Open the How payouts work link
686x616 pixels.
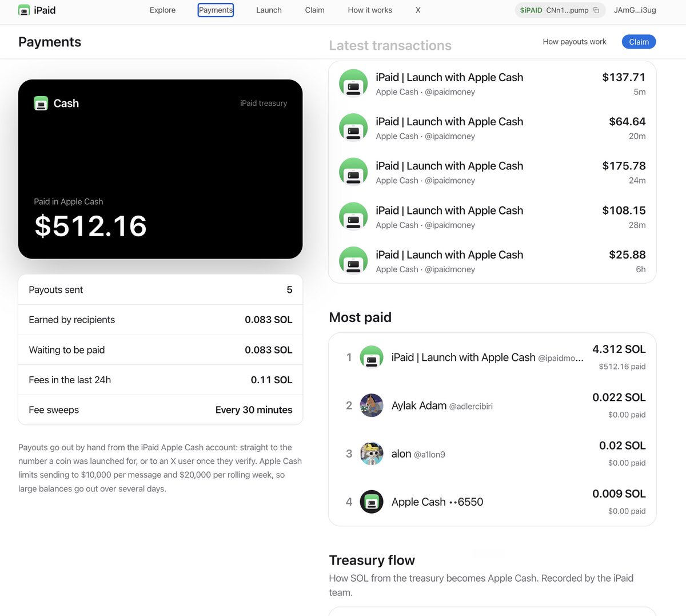[575, 42]
